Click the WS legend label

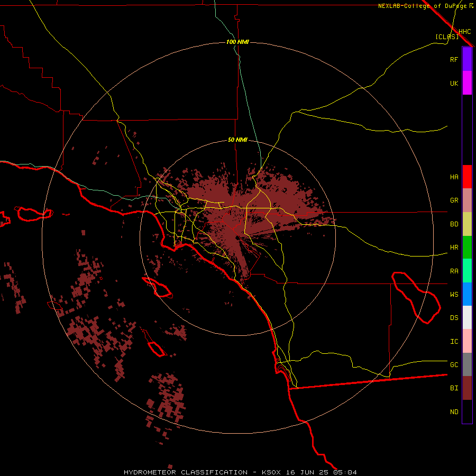point(454,295)
